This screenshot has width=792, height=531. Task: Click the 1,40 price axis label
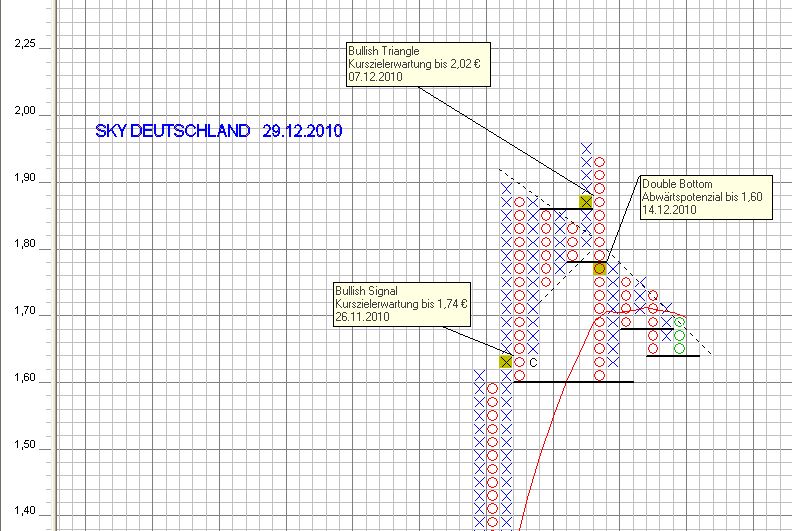tap(25, 511)
